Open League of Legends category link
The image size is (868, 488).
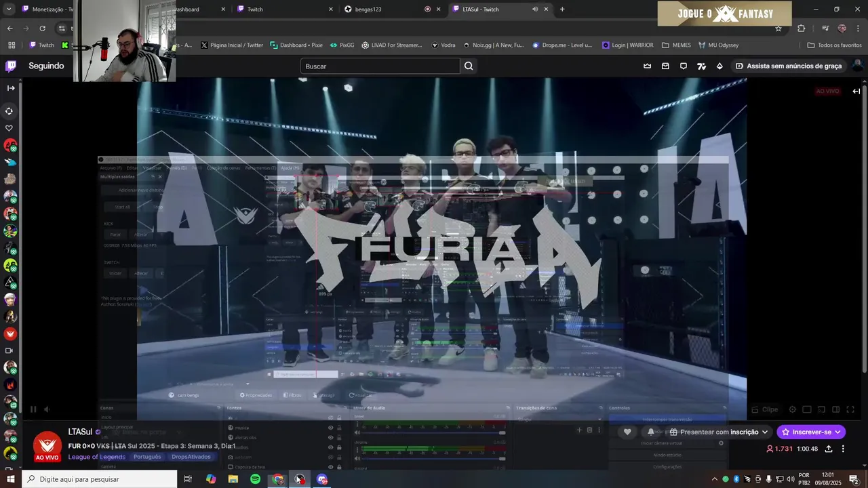pos(97,457)
